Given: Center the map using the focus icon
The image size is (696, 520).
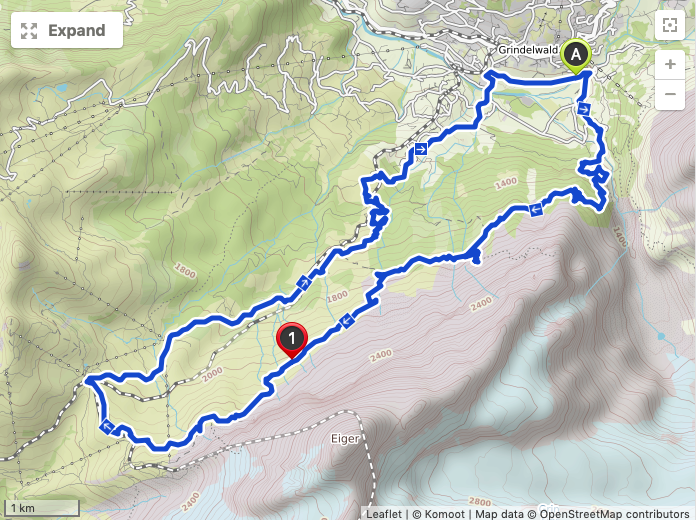Looking at the screenshot, I should pyautogui.click(x=670, y=25).
